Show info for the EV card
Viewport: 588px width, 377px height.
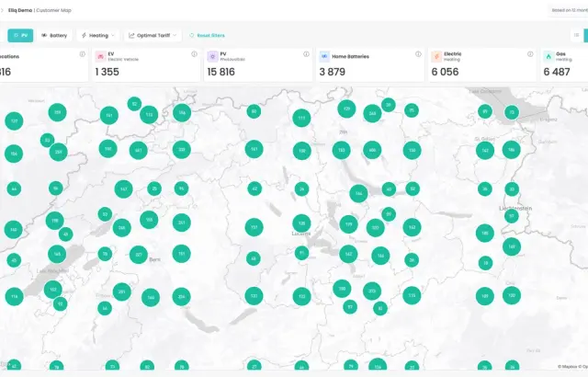pyautogui.click(x=194, y=54)
